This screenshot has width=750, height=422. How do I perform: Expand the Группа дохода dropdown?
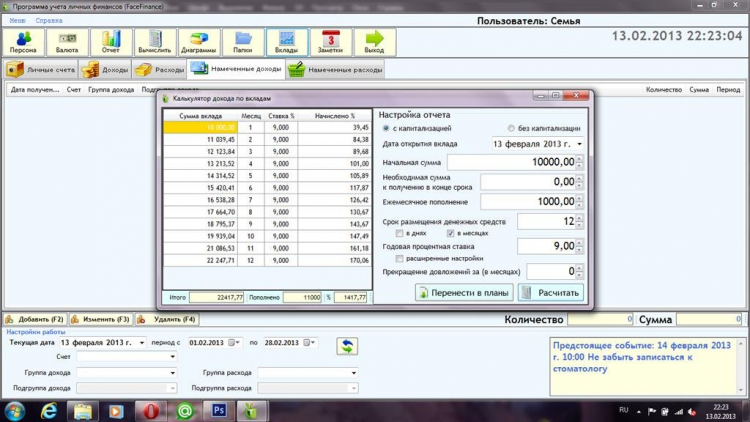tap(172, 373)
